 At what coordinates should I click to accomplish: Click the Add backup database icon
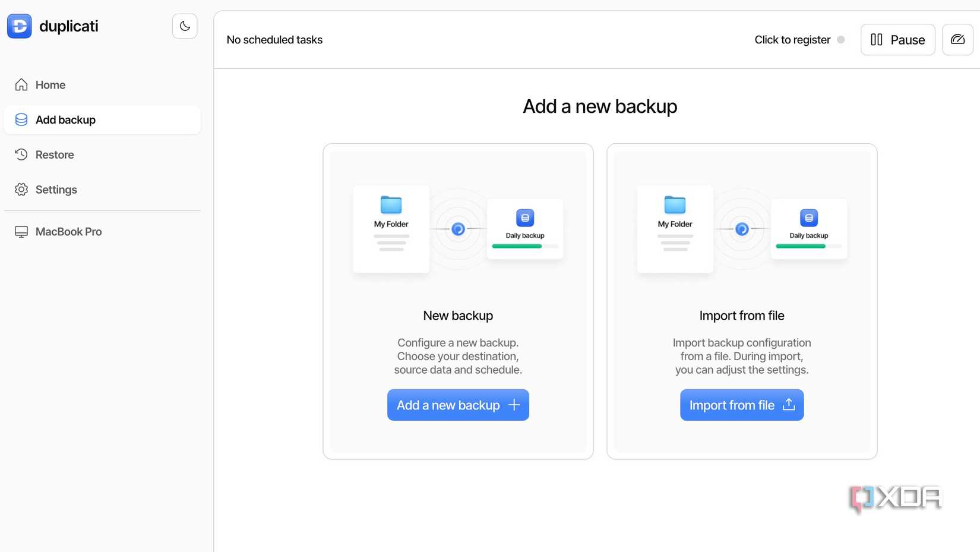point(21,120)
